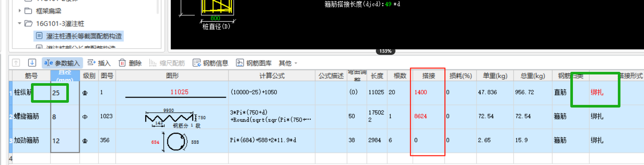Click the 133% zoom indicator

(385, 51)
